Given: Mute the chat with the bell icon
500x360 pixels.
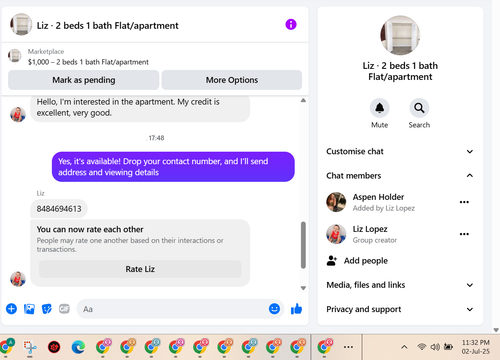Looking at the screenshot, I should [379, 108].
